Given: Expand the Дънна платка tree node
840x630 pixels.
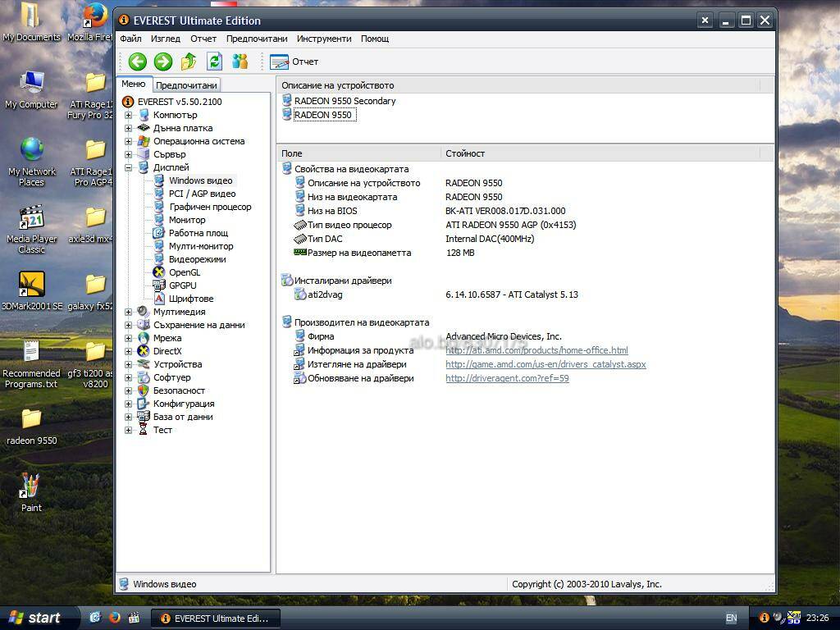Looking at the screenshot, I should click(x=129, y=128).
